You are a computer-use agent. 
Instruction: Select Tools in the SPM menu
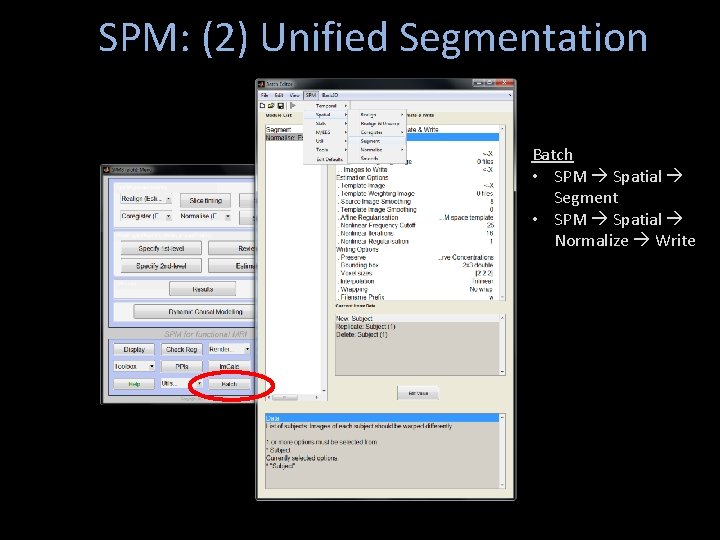[x=326, y=150]
